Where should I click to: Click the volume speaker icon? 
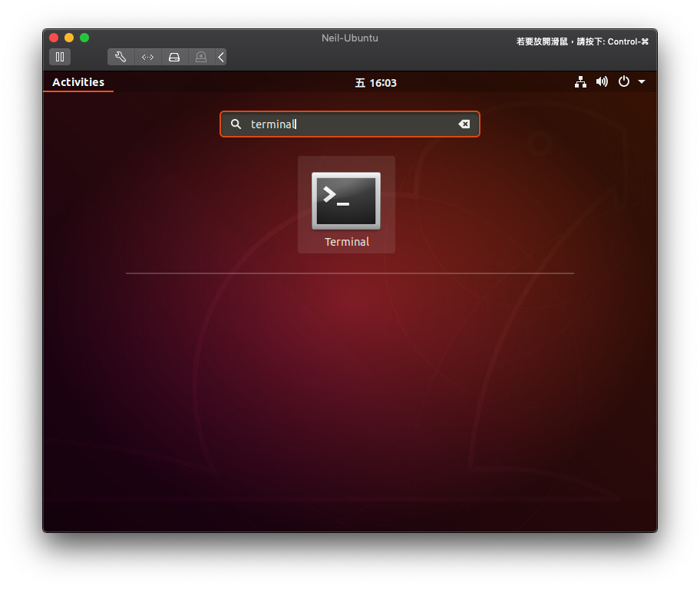602,82
